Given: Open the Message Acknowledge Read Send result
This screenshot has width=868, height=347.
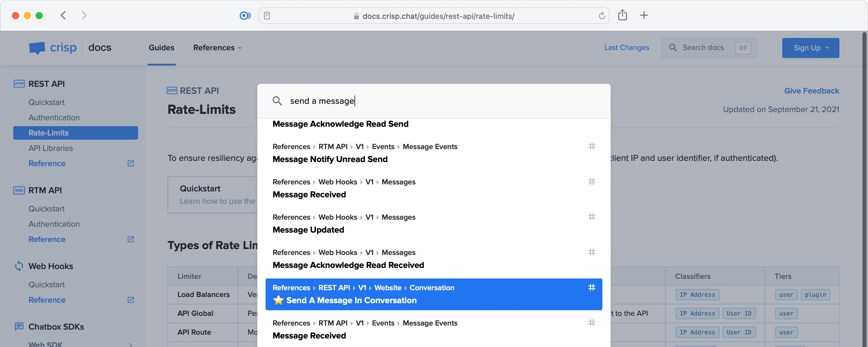Looking at the screenshot, I should (340, 124).
